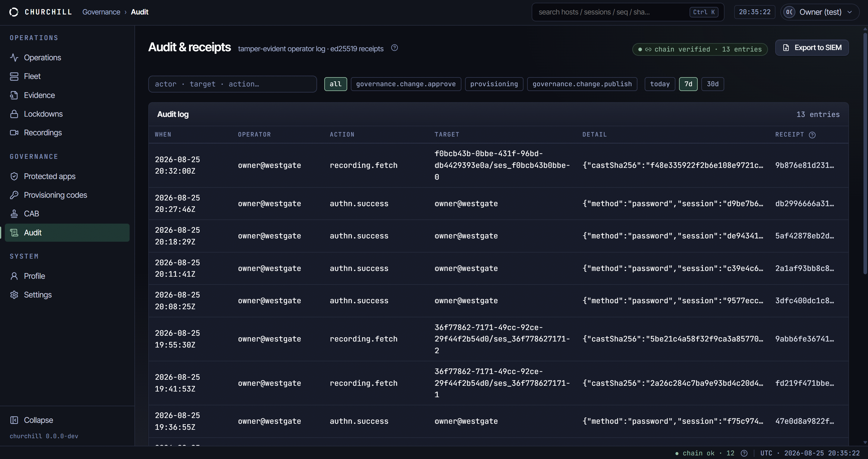868x459 pixels.
Task: Click the Collapse sidebar label
Action: 38,420
